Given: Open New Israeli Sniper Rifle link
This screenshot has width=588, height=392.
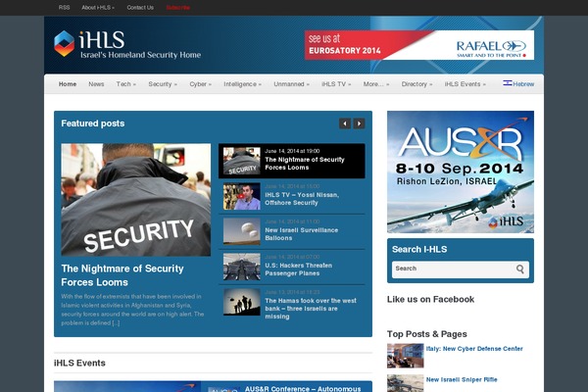Looking at the screenshot, I should click(462, 379).
